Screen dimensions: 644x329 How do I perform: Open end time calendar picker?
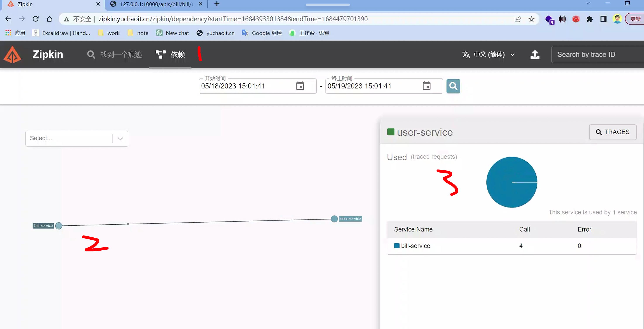click(427, 86)
